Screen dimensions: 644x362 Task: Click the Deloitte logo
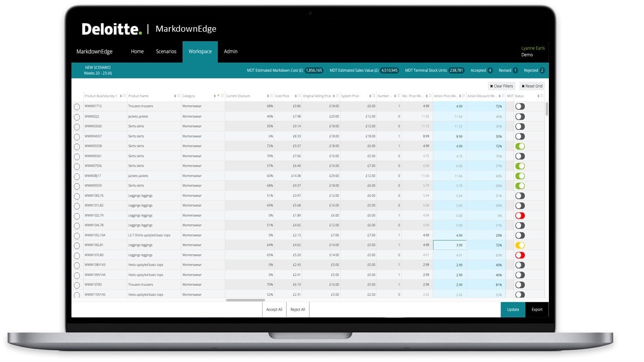(x=112, y=29)
